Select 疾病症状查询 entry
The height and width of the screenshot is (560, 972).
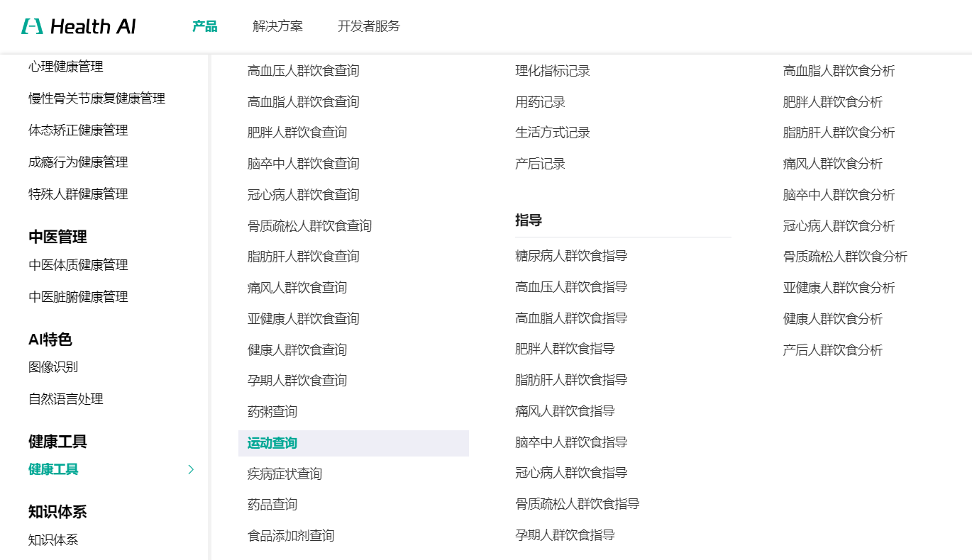click(285, 474)
